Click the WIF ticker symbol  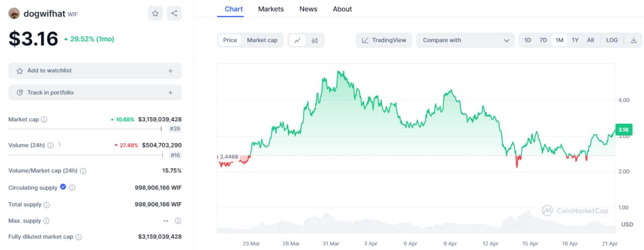tap(73, 14)
